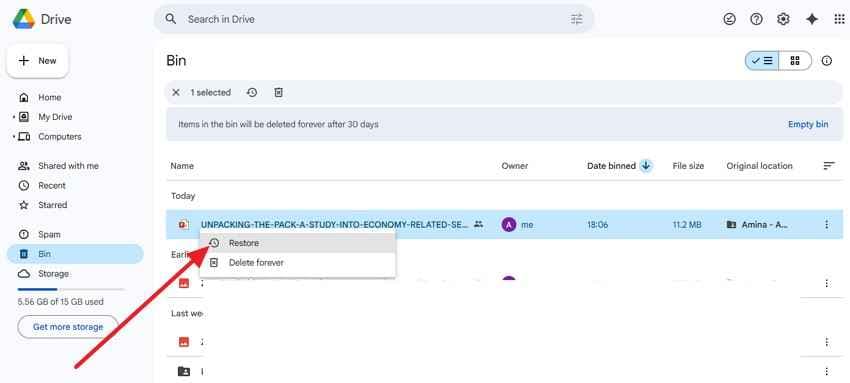This screenshot has width=850, height=383.
Task: Click the Amina folder location icon
Action: pos(731,224)
